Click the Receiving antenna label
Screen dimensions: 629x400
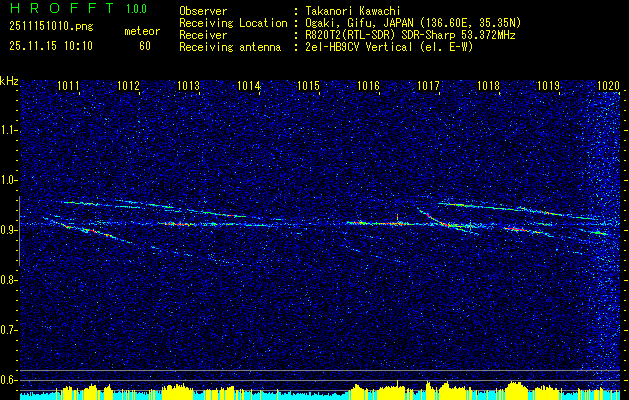pos(230,47)
